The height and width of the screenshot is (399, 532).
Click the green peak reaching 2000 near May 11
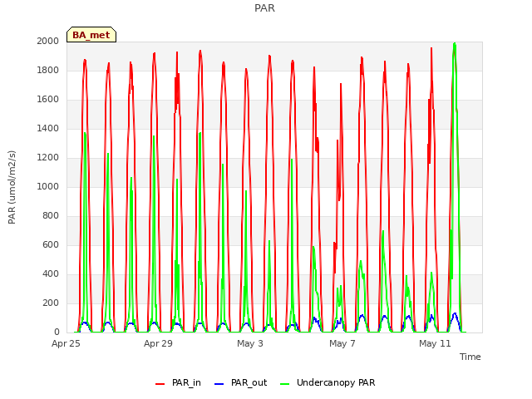coord(455,44)
